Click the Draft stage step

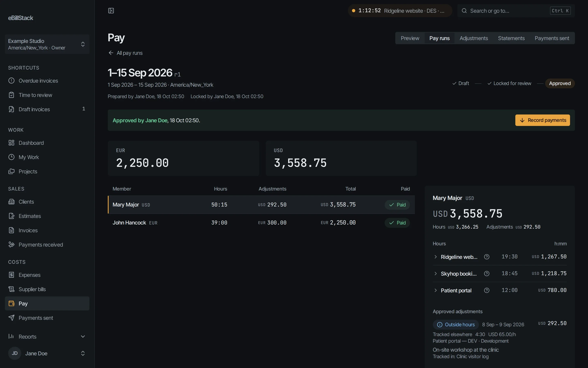[x=460, y=83]
